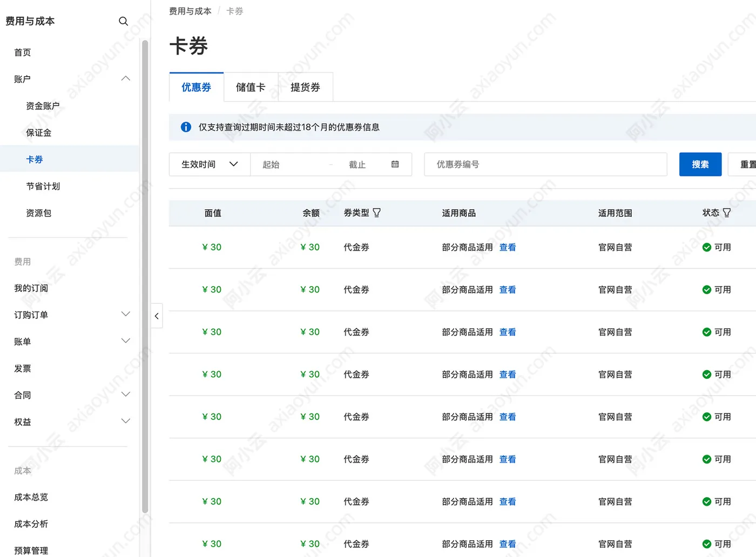Click the 优惠券编号 input field
This screenshot has height=557, width=756.
[545, 164]
